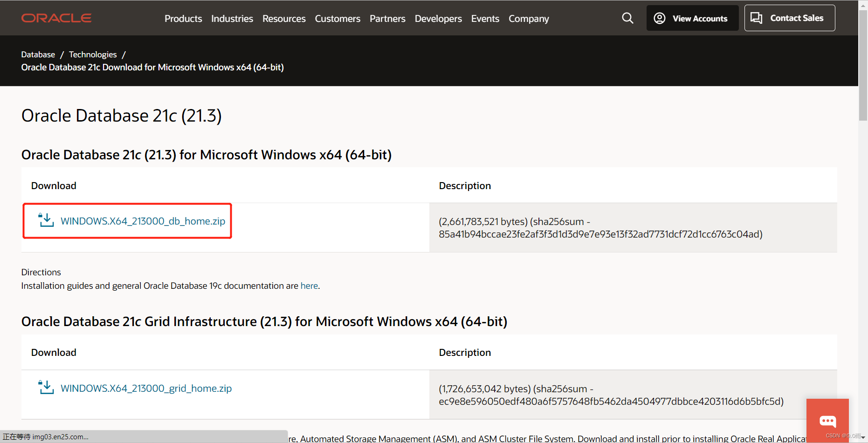Image resolution: width=868 pixels, height=443 pixels.
Task: Click the Contact Sales speech-bubble icon
Action: [757, 18]
